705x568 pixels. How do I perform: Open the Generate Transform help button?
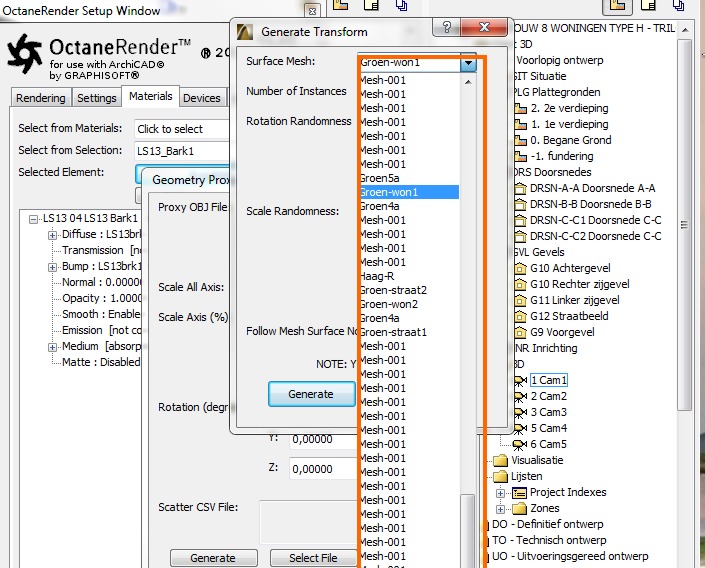[446, 27]
